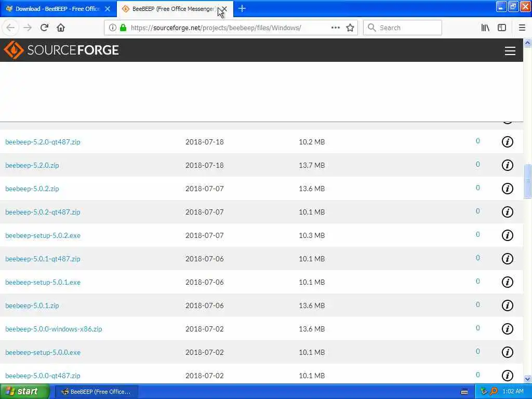Click date 2018-07-18 of beebeep-5.2.0.zip
Viewport: 532px width, 399px height.
205,165
